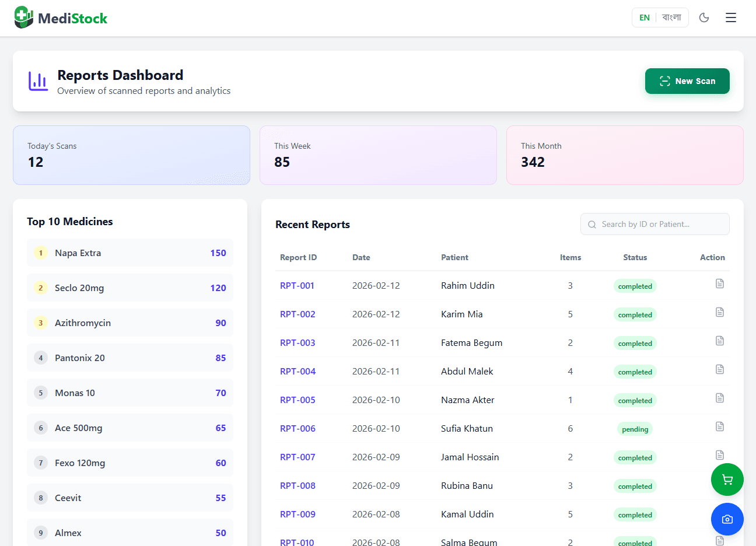Open the RPT-003 report link
756x546 pixels.
(297, 343)
